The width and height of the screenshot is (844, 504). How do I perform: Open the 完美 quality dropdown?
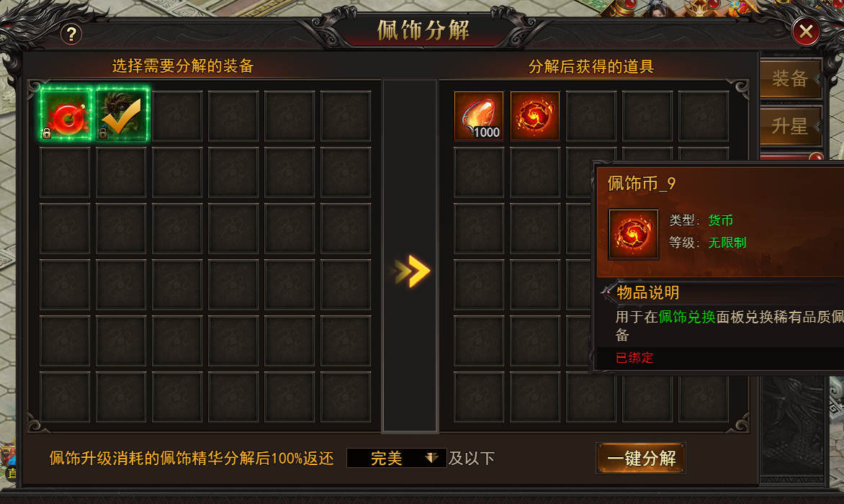click(x=396, y=458)
